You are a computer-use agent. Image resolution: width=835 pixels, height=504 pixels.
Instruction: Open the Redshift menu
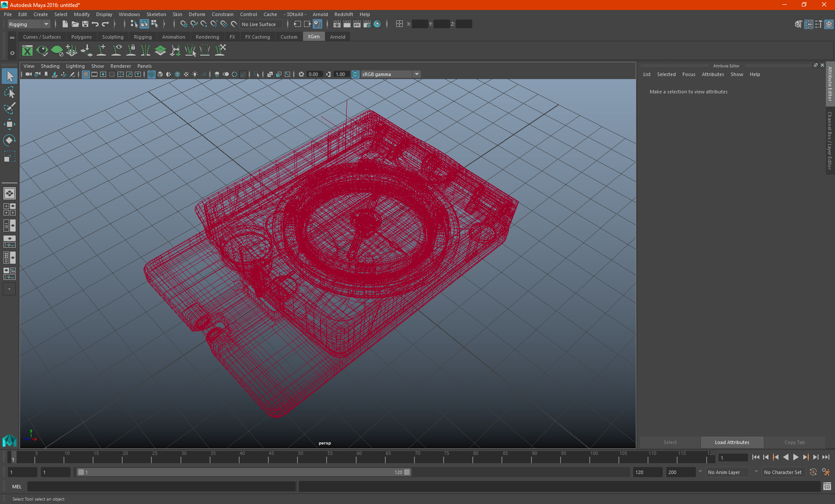pyautogui.click(x=344, y=14)
